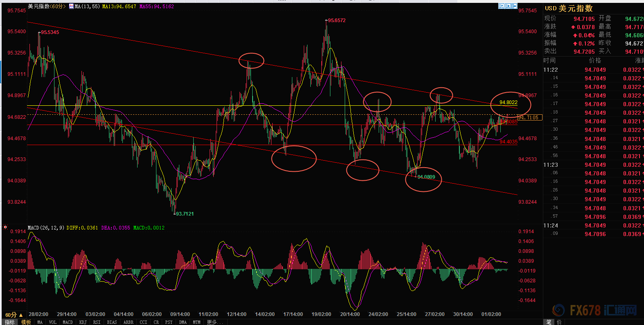Switch to the 模板 tab
The image size is (644, 325).
26,322
